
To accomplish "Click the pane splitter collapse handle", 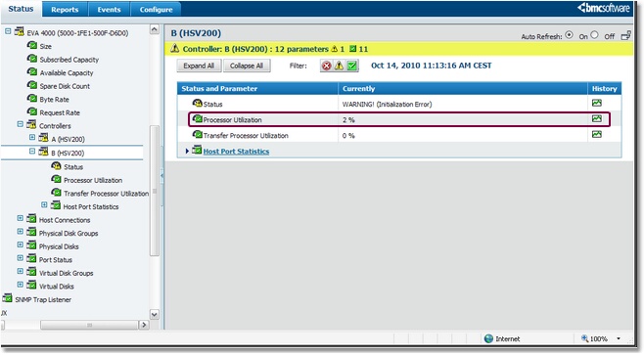I will click(161, 176).
